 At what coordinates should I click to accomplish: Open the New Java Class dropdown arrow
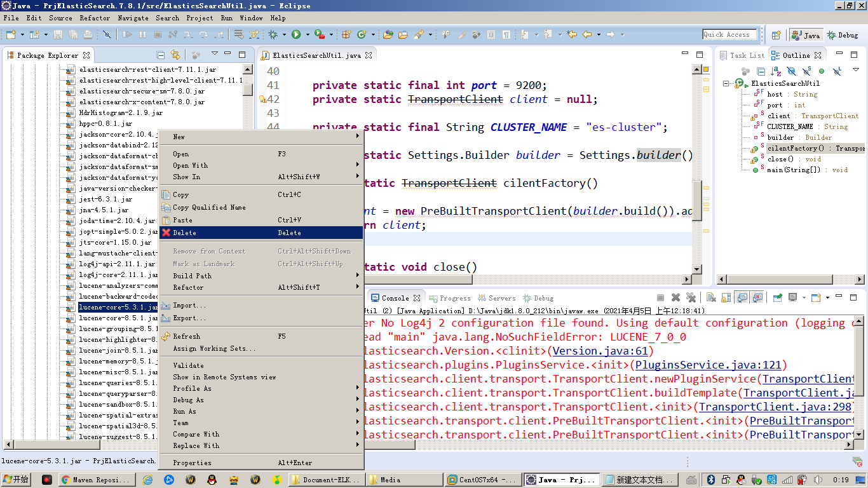373,34
